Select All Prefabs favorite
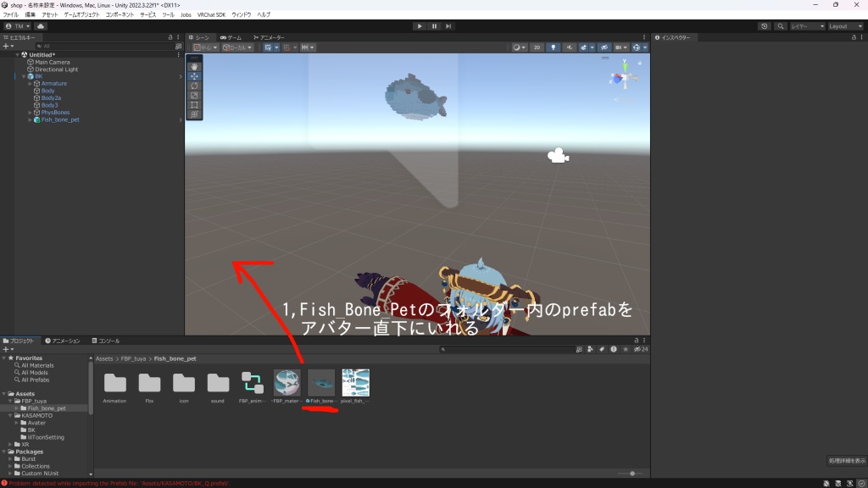Image resolution: width=868 pixels, height=488 pixels. tap(35, 380)
